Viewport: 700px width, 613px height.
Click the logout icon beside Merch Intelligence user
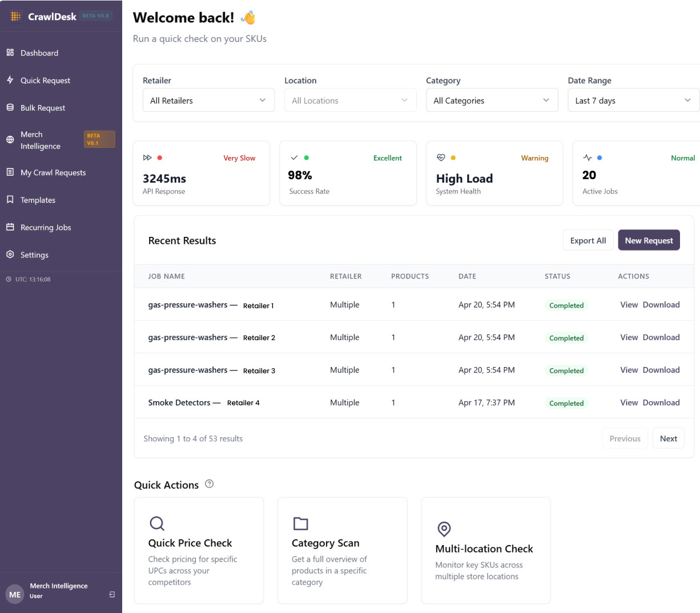[112, 594]
